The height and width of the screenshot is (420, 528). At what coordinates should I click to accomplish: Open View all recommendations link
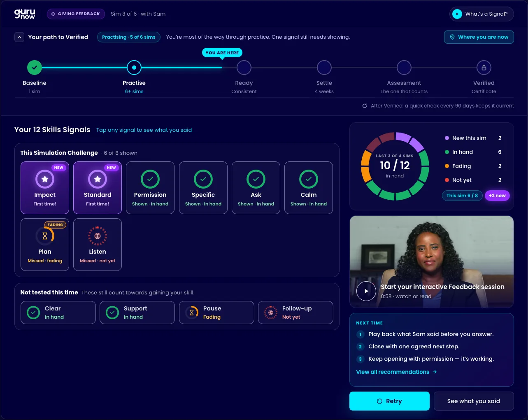396,372
